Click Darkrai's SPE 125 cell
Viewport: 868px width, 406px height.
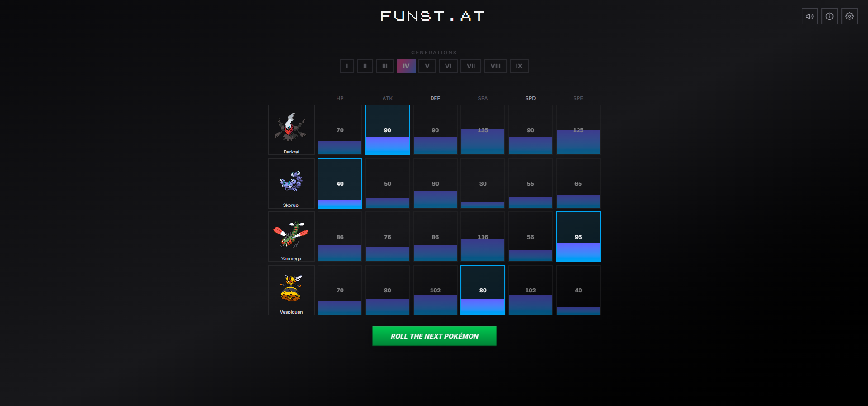pos(578,130)
